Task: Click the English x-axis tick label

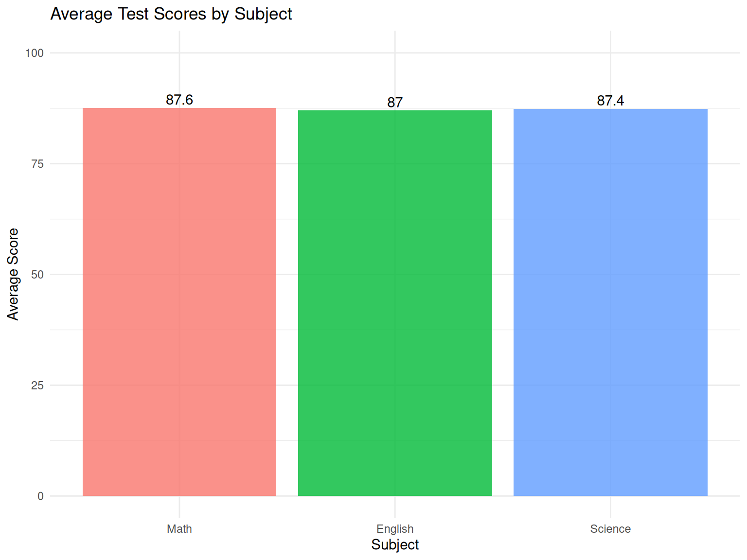Action: (x=395, y=529)
